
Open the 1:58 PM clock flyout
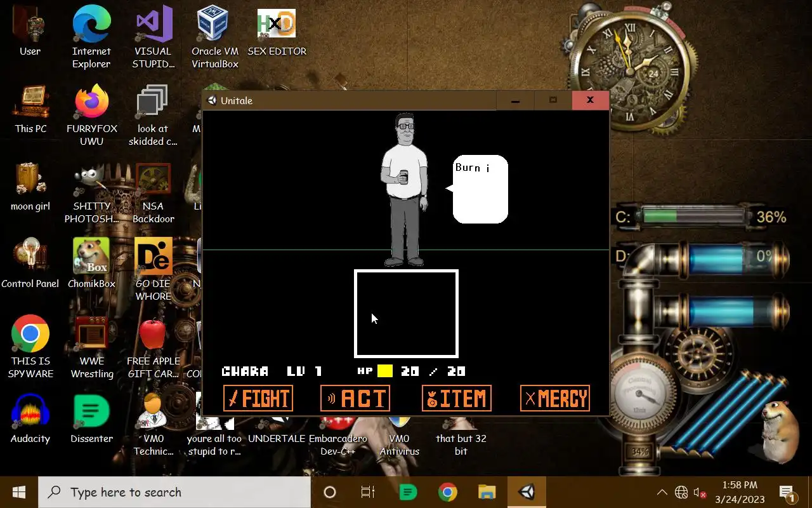[740, 492]
